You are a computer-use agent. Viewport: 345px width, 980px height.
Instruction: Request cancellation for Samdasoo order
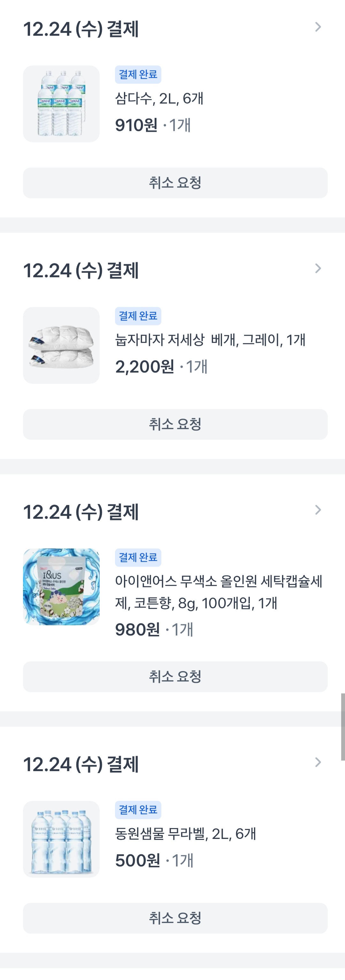[x=175, y=183]
